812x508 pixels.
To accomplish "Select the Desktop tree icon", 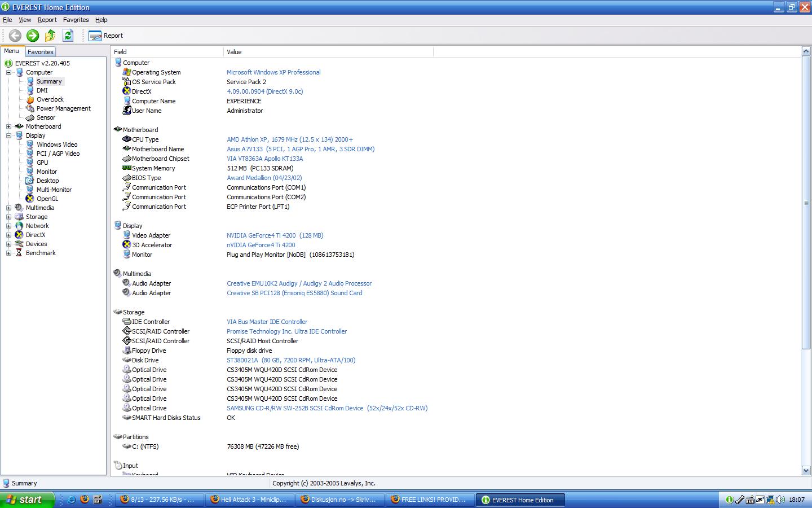I will pos(30,181).
